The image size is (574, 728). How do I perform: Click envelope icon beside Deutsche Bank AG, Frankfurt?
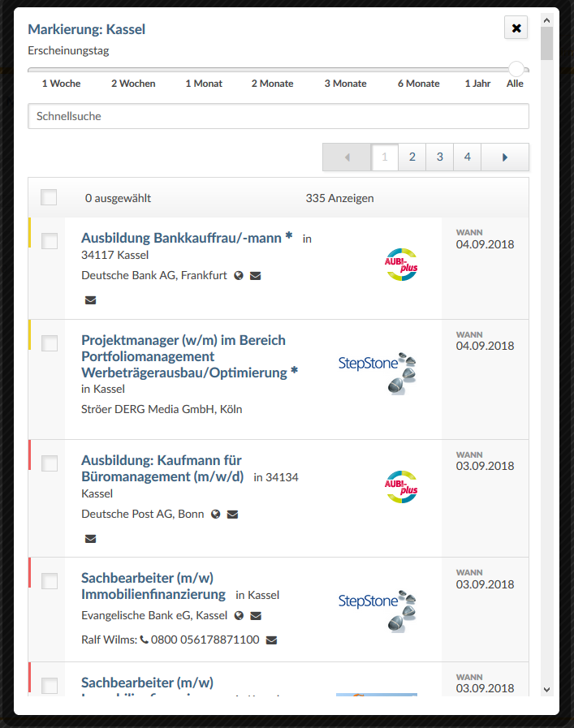tap(255, 276)
